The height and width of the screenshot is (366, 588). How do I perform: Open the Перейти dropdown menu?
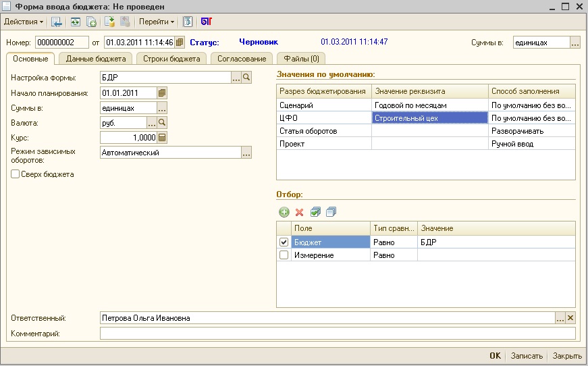pyautogui.click(x=157, y=22)
